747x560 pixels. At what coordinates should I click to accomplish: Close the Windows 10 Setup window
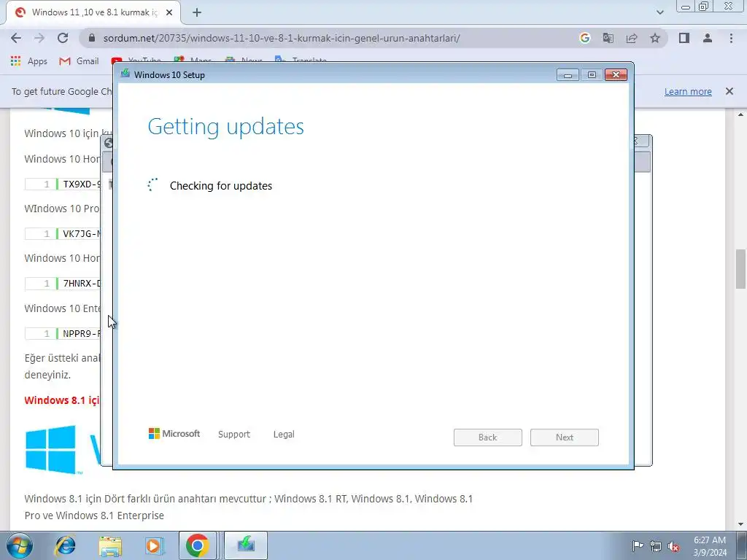coord(616,75)
